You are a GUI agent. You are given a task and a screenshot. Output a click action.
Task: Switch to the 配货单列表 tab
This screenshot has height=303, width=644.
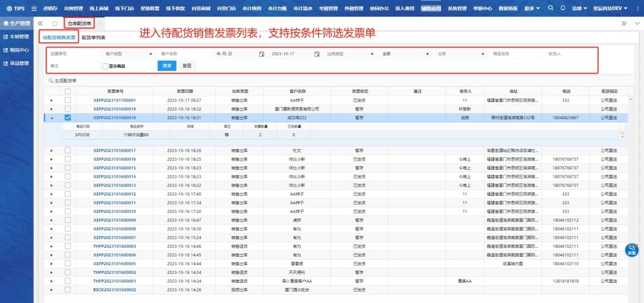(x=94, y=38)
